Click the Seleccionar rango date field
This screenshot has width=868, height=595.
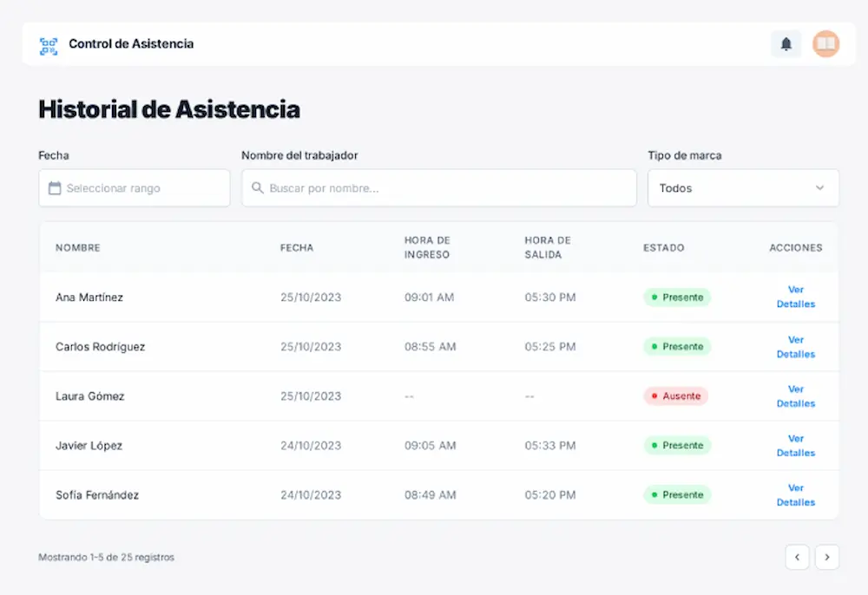135,187
